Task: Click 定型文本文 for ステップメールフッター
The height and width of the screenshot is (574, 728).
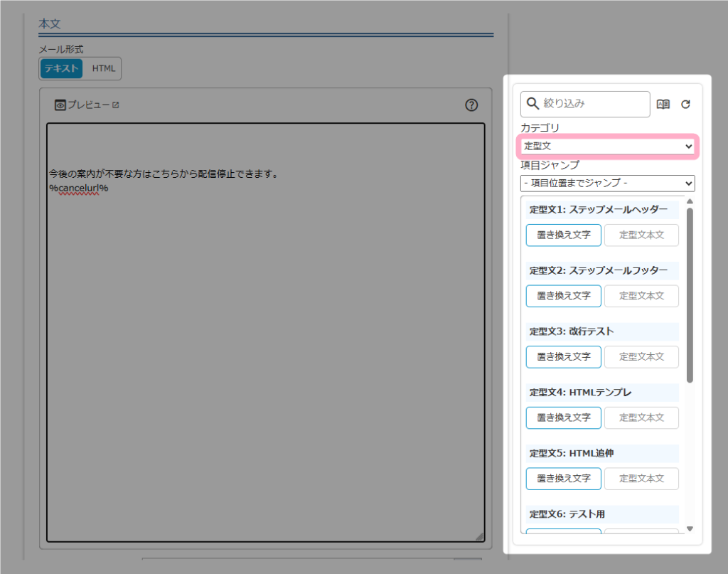Action: (x=641, y=296)
